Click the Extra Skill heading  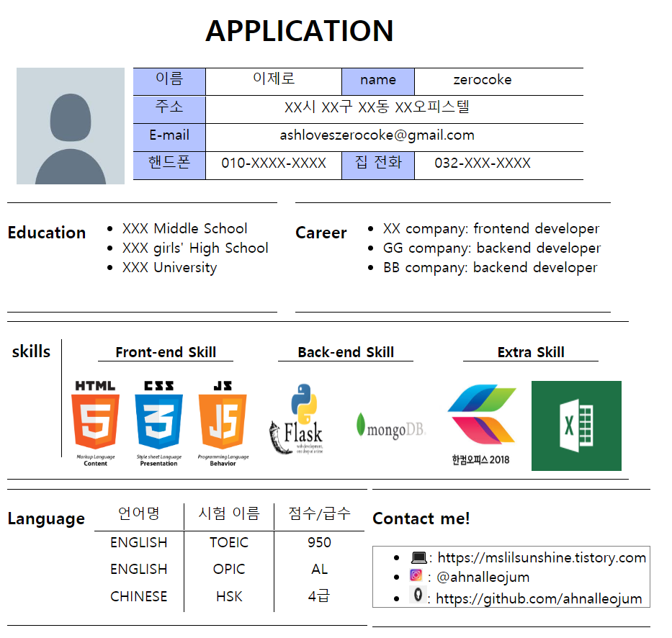pos(531,352)
